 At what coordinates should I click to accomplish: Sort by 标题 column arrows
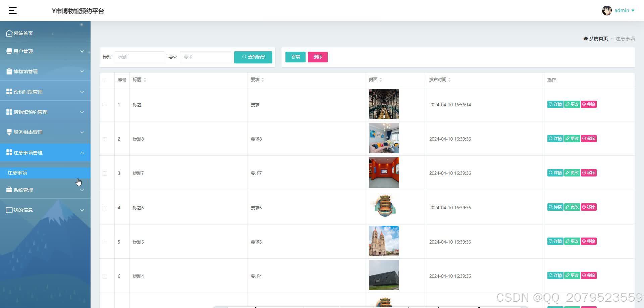145,80
